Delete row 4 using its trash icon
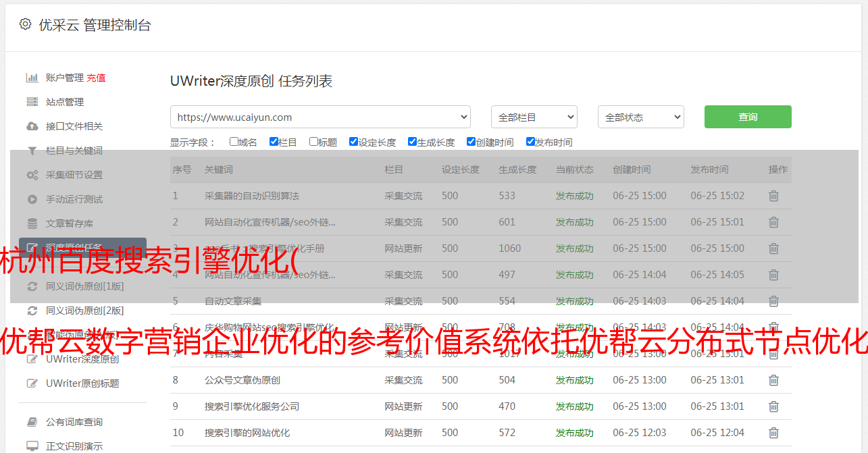This screenshot has height=453, width=868. coord(773,275)
